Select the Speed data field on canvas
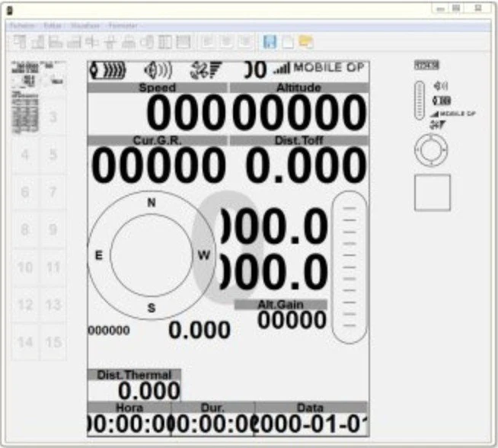498x448 pixels. tap(158, 107)
